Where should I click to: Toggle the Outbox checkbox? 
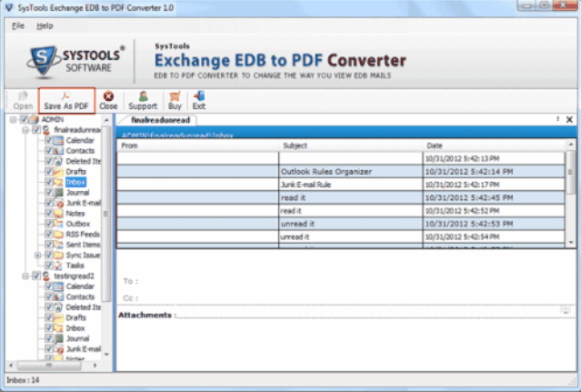pyautogui.click(x=48, y=224)
